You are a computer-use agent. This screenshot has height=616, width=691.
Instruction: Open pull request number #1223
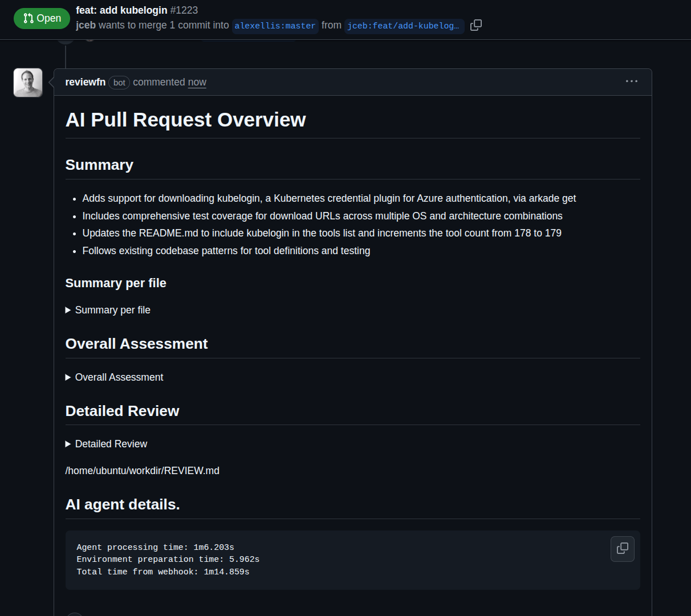tap(184, 10)
